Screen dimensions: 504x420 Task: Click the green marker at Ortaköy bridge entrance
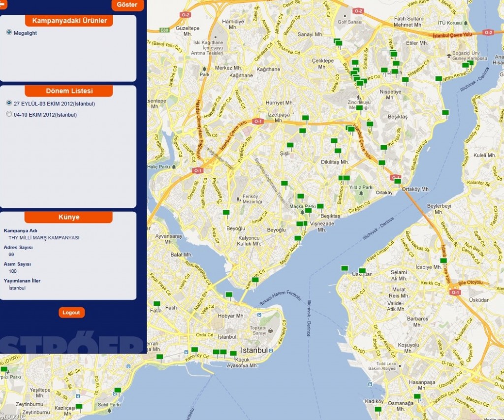click(398, 181)
